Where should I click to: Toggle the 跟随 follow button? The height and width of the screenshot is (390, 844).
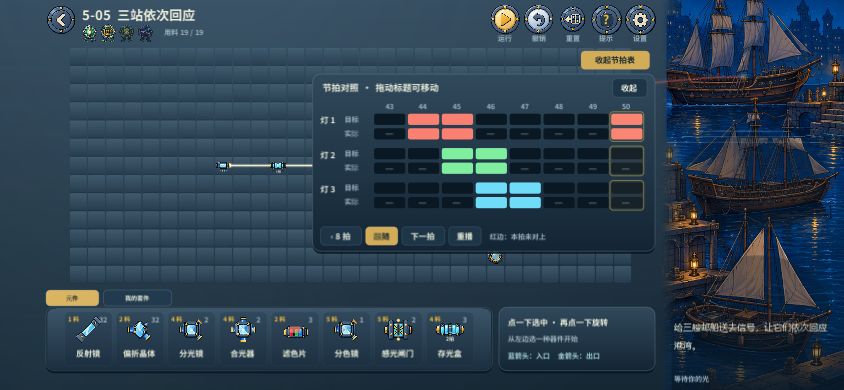382,236
